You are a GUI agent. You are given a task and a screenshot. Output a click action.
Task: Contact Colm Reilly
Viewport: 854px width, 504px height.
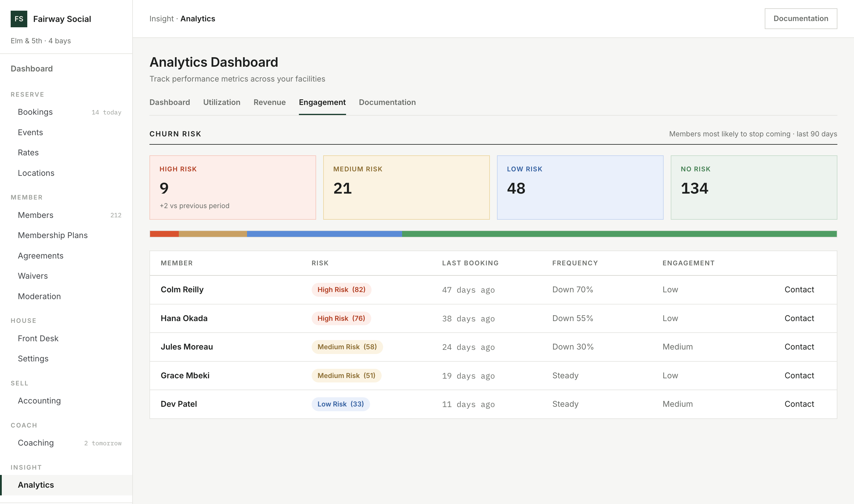799,290
